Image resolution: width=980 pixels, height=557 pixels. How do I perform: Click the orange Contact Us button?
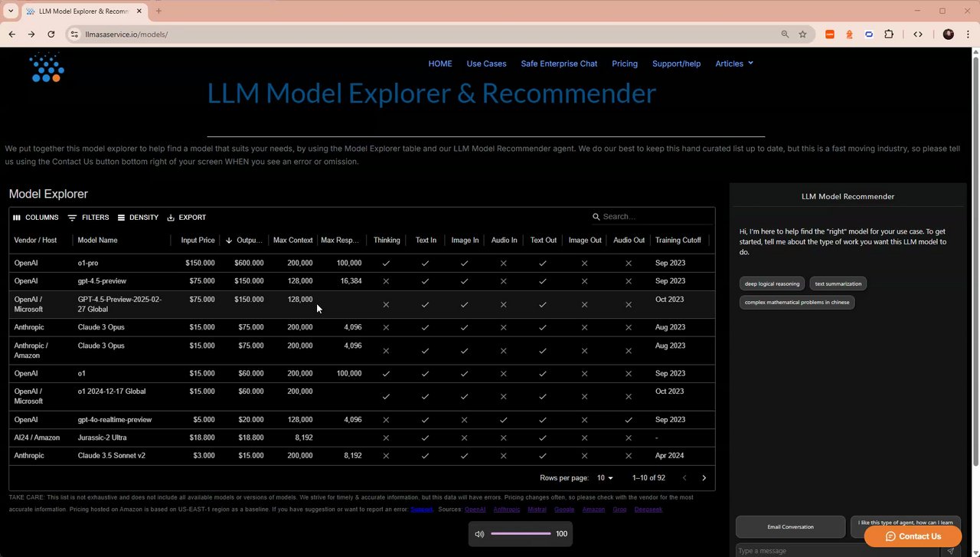[913, 536]
